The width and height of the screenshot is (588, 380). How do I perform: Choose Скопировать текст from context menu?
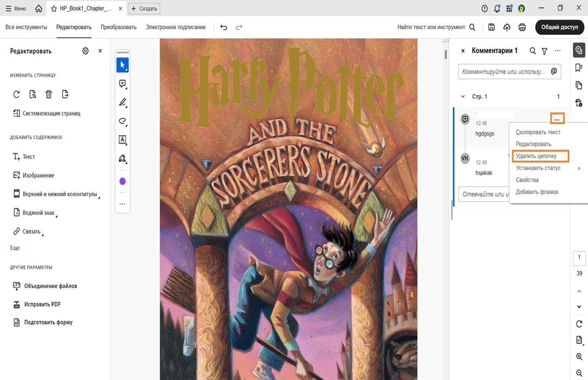[x=538, y=132]
